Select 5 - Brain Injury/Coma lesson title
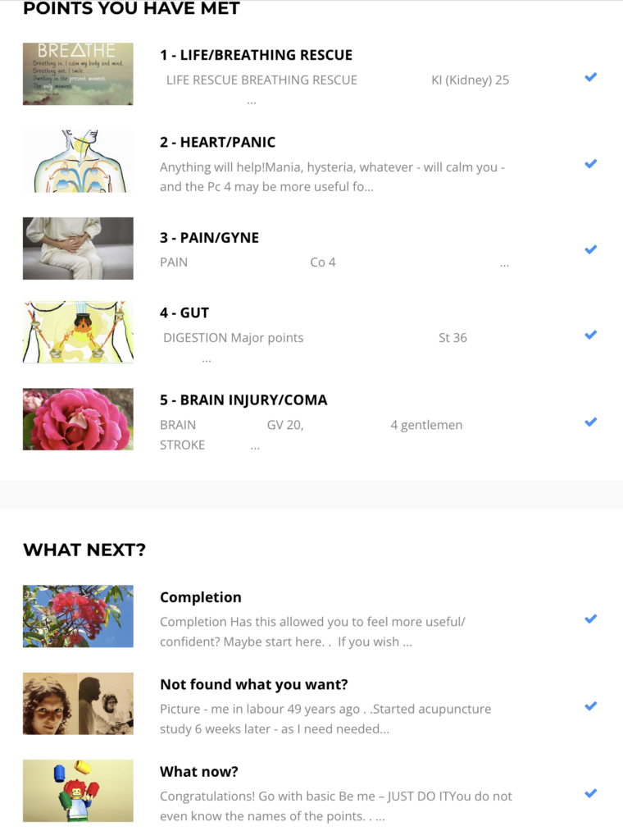This screenshot has height=840, width=623. (243, 400)
